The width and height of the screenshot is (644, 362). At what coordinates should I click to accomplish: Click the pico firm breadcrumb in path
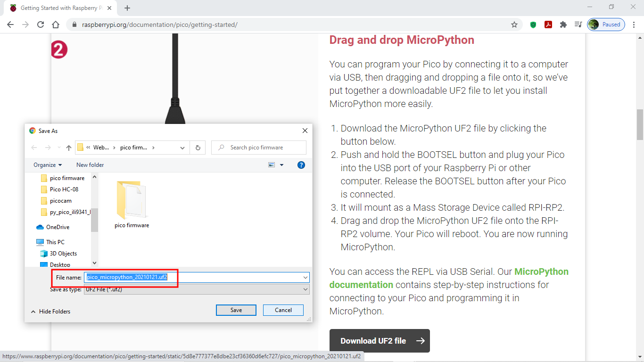coord(133,148)
